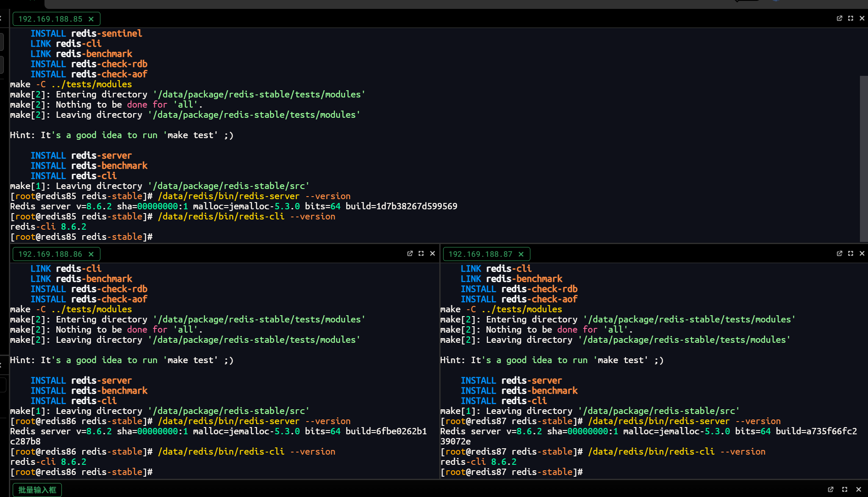Close the 192.169.188.86 tab using its x
Screen dimensions: 868x497
(91, 254)
